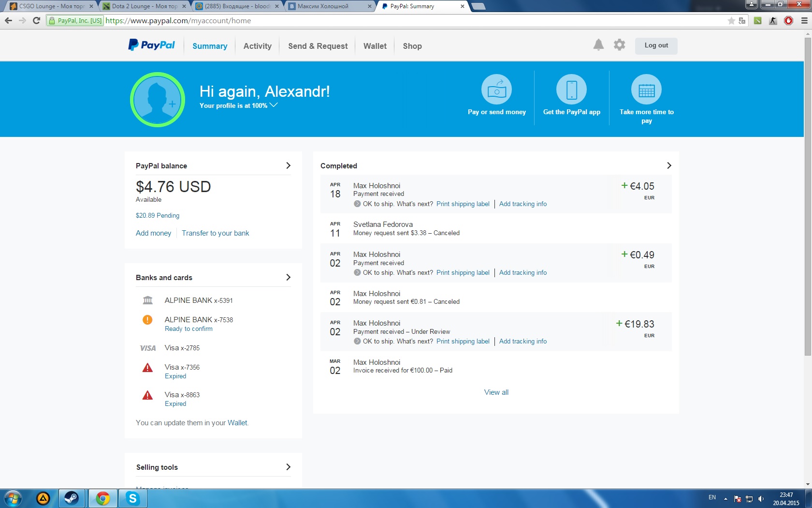Click the PayPal logo
The height and width of the screenshot is (508, 812).
(x=151, y=45)
